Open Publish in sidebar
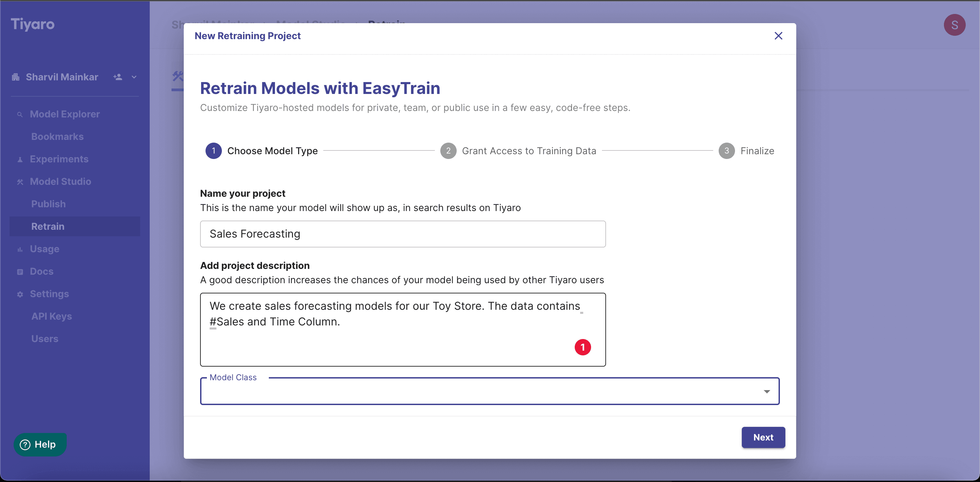 click(48, 204)
